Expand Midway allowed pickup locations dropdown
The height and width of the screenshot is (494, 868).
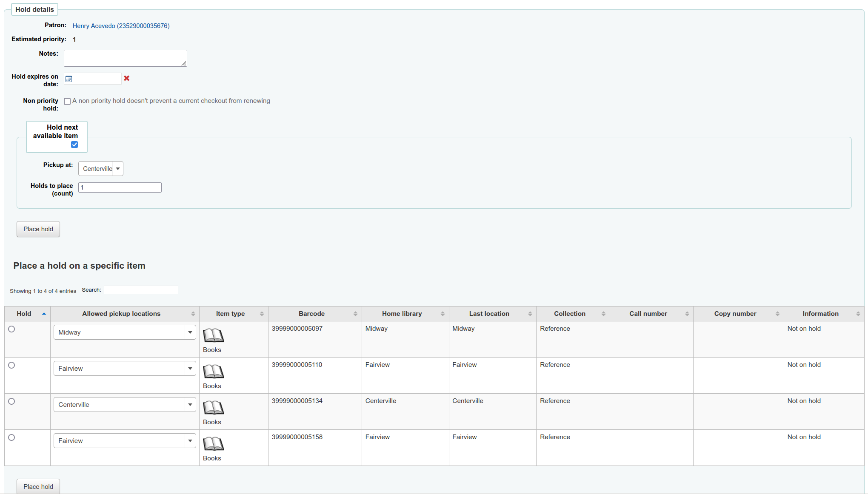point(125,332)
